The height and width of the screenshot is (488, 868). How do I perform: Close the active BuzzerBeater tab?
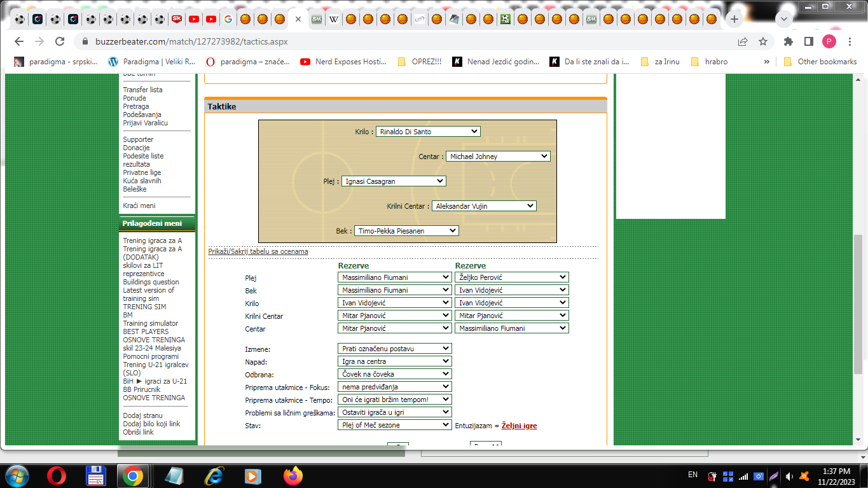pos(298,19)
